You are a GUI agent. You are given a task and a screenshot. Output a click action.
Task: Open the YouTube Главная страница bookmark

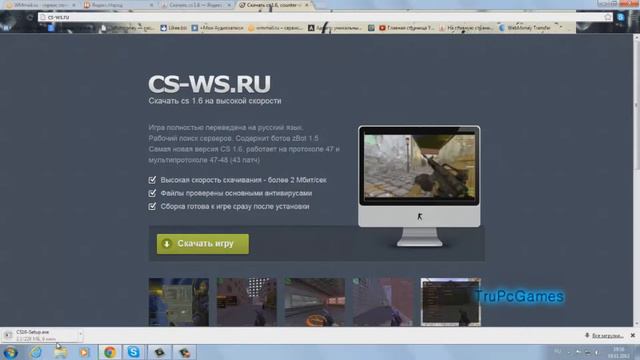pos(407,28)
